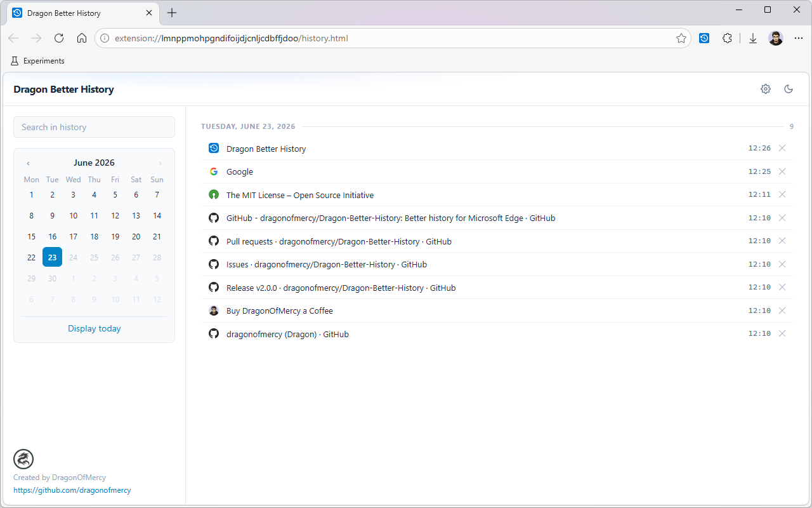The width and height of the screenshot is (812, 508).
Task: Select the Dragon Better History browser tab
Action: [82, 13]
